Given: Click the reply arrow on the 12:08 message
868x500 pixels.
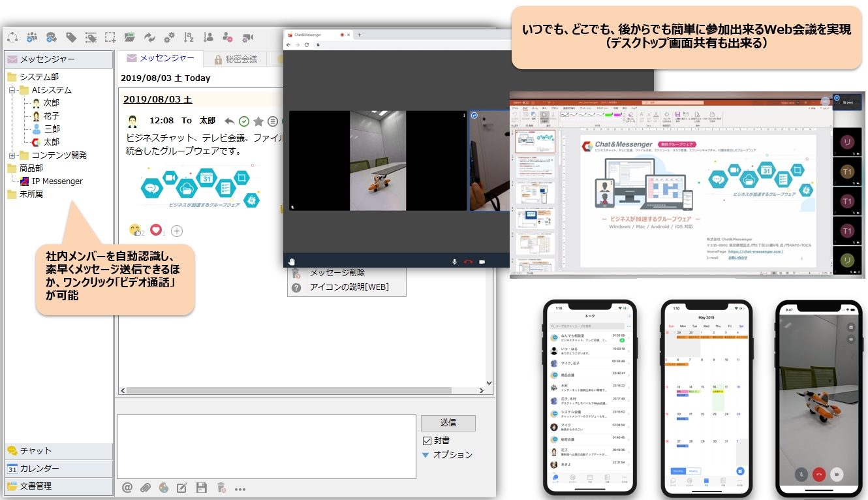Looking at the screenshot, I should point(229,121).
